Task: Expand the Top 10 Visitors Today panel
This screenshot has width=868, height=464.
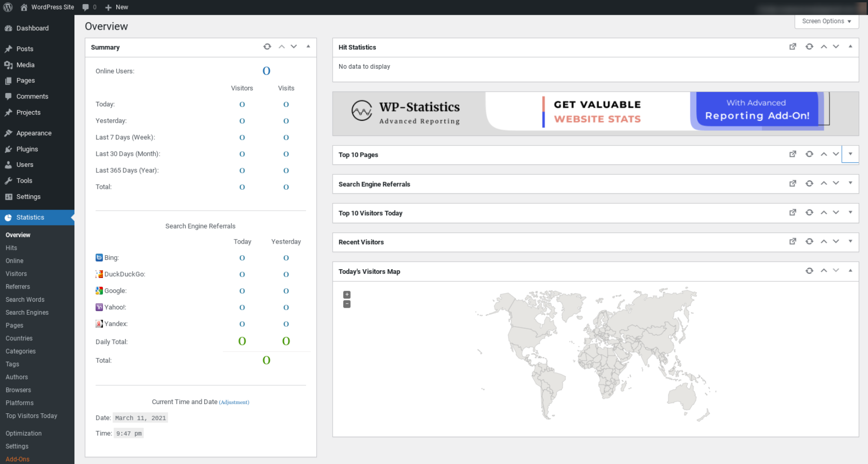Action: (850, 212)
